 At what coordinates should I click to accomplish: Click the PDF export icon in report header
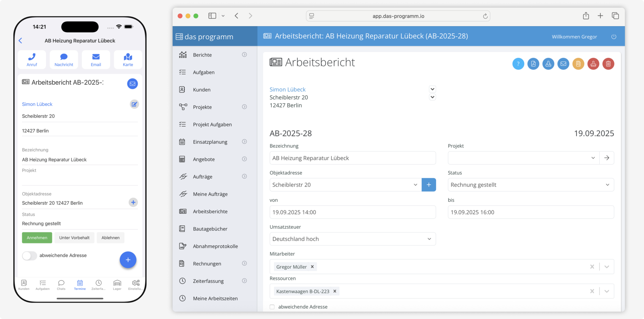(533, 64)
